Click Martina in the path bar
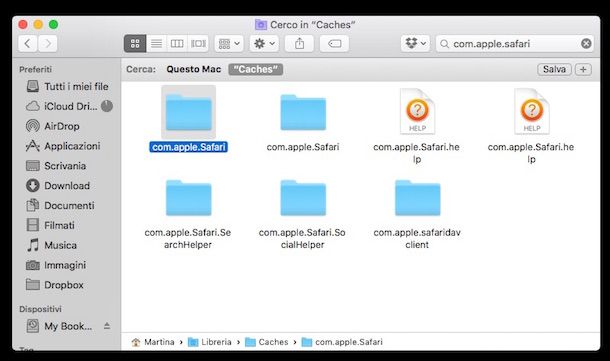This screenshot has width=610, height=361. tap(153, 342)
